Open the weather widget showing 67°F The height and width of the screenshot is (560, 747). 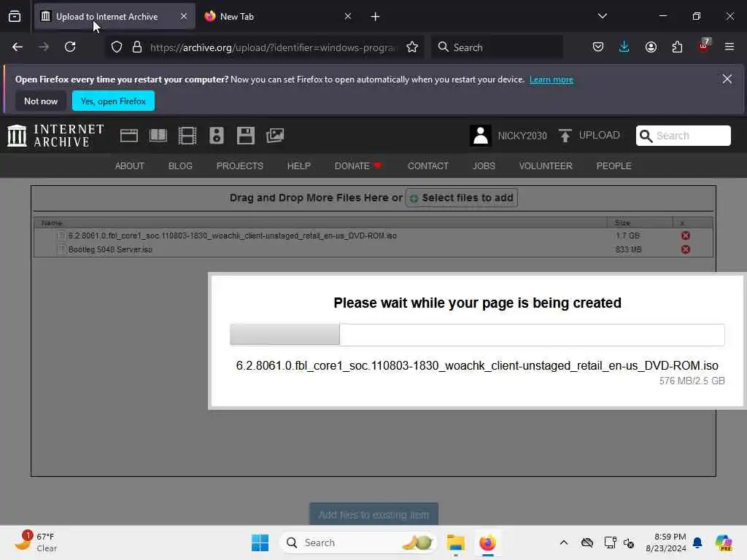coord(35,542)
